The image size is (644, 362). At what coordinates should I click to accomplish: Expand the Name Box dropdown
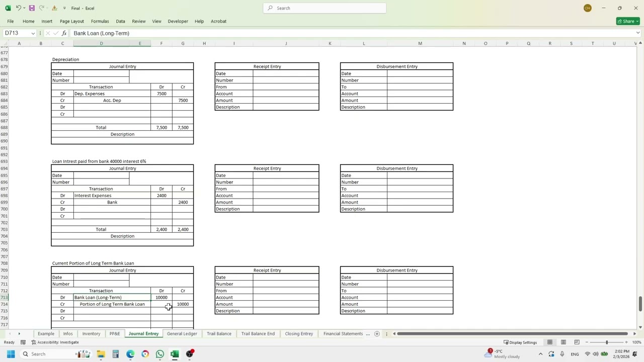(33, 33)
